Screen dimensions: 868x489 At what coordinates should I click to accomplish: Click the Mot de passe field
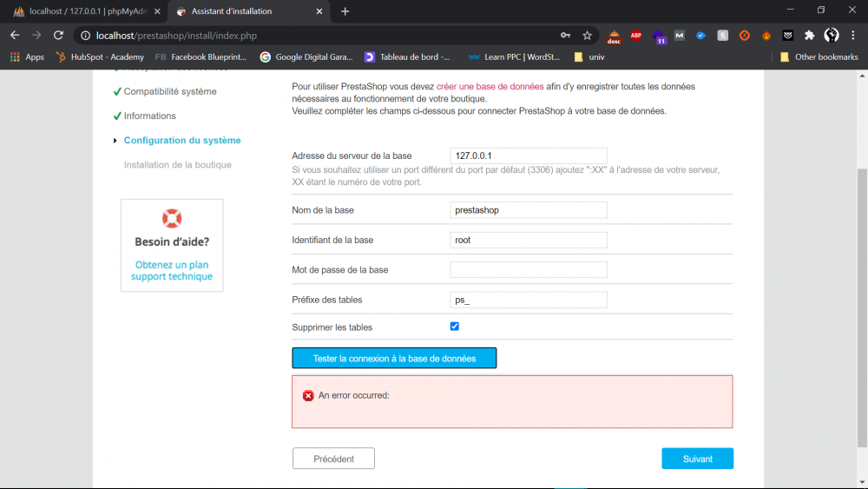coord(529,270)
